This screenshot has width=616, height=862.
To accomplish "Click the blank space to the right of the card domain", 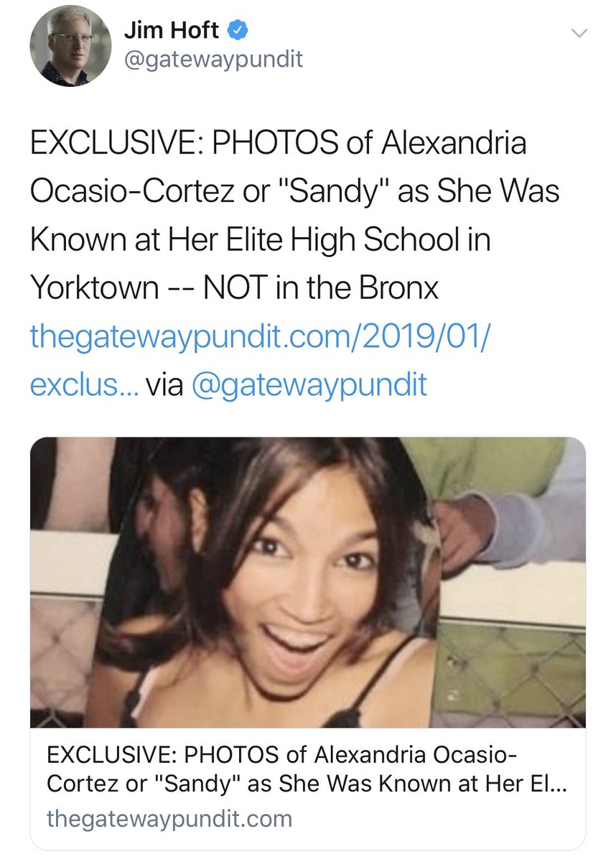I will tap(438, 819).
